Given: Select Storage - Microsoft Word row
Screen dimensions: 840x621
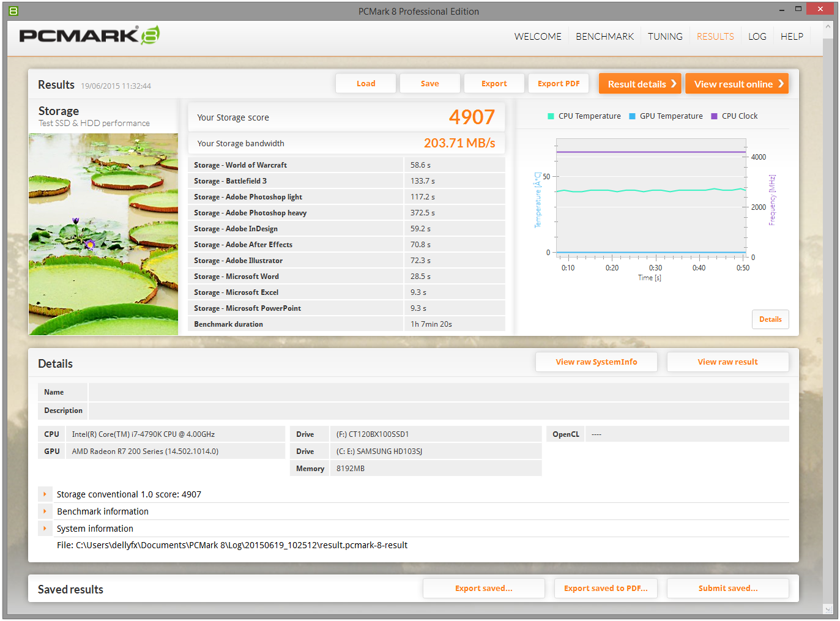Looking at the screenshot, I should [x=346, y=277].
